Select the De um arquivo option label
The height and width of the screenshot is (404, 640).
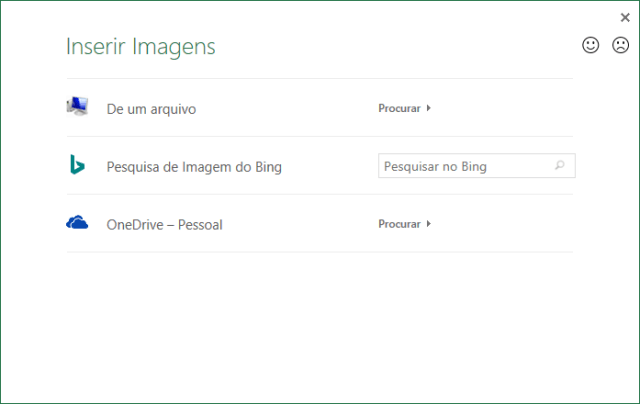[x=151, y=109]
